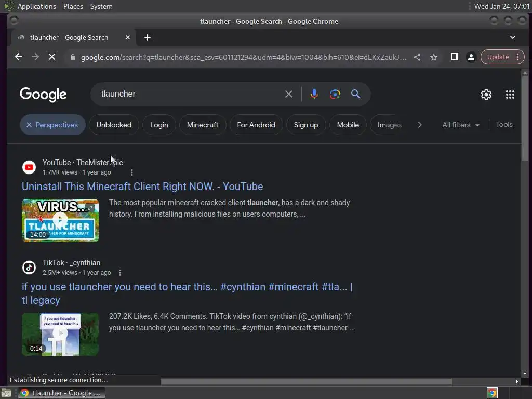Bookmark this tab with the star icon
This screenshot has height=399, width=532.
[x=434, y=57]
